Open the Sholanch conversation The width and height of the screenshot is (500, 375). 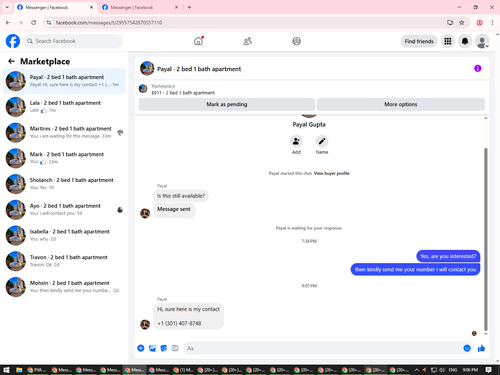64,184
